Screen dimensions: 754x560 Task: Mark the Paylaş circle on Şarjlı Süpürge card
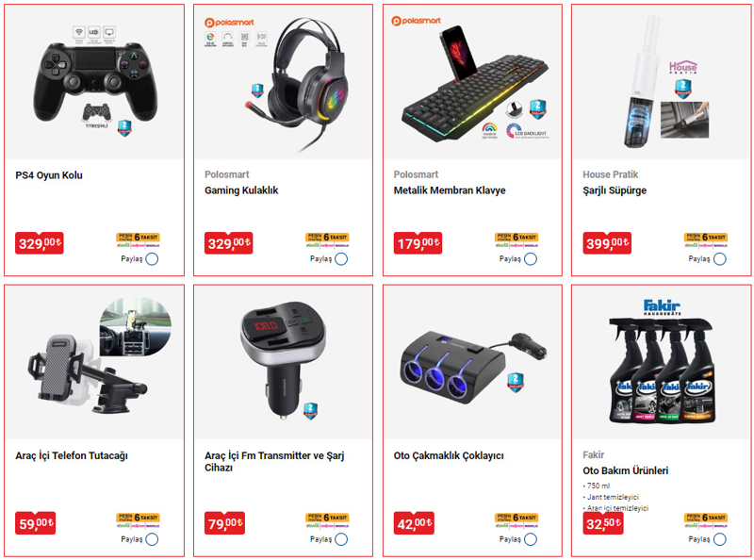720,259
